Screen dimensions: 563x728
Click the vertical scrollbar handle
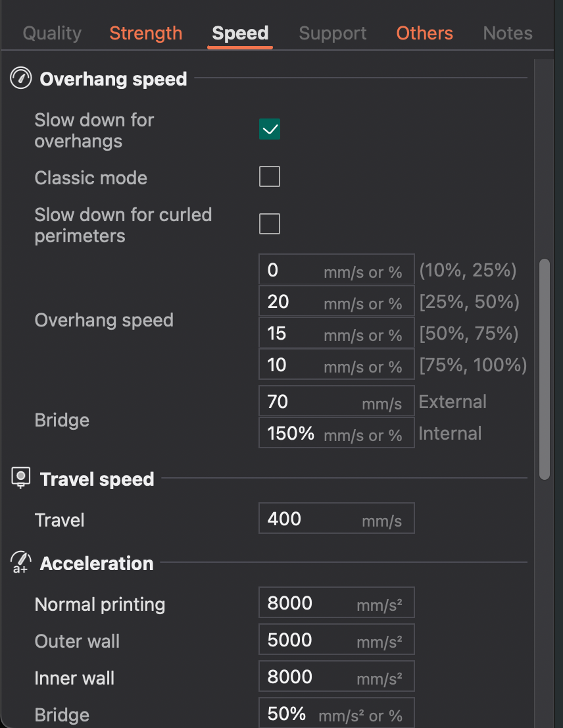click(545, 369)
